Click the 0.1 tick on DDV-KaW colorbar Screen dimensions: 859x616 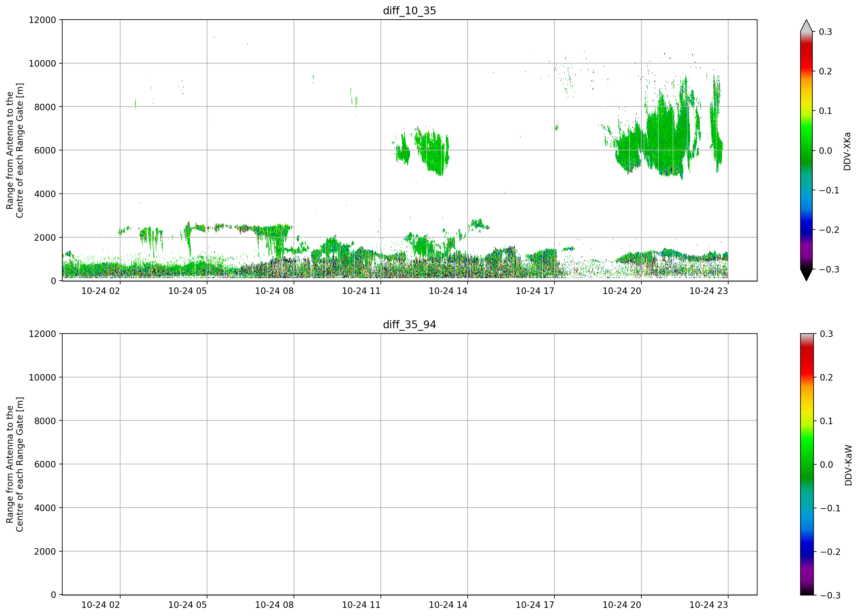(x=826, y=421)
